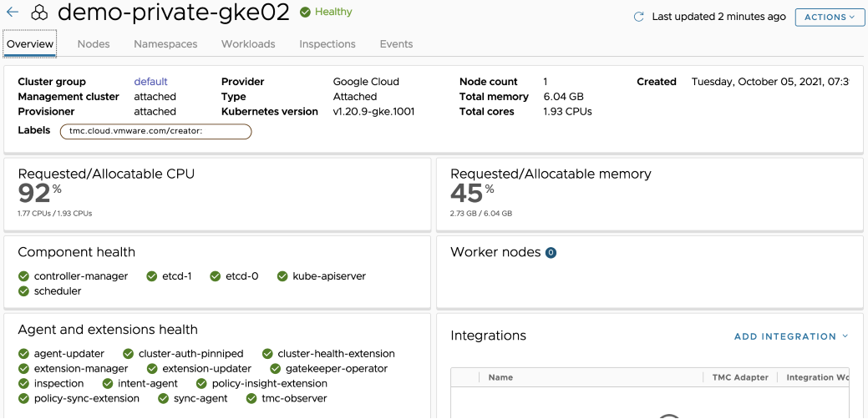Open the default cluster group link

pos(150,82)
